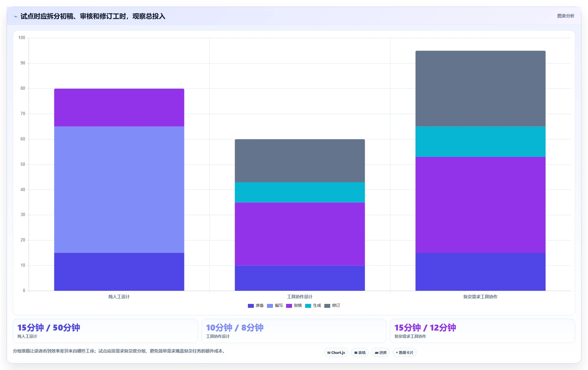The image size is (588, 370).
Task: Click the 复核 segment of the 纯人工设计 bar
Action: pos(119,108)
